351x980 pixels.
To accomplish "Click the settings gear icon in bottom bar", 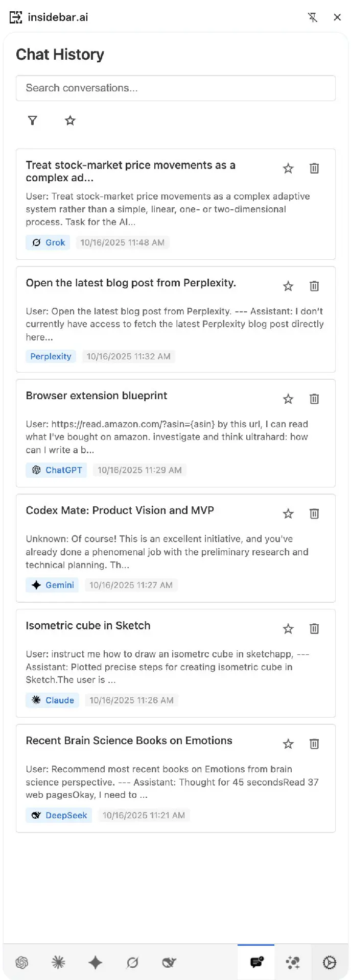I will pyautogui.click(x=330, y=963).
